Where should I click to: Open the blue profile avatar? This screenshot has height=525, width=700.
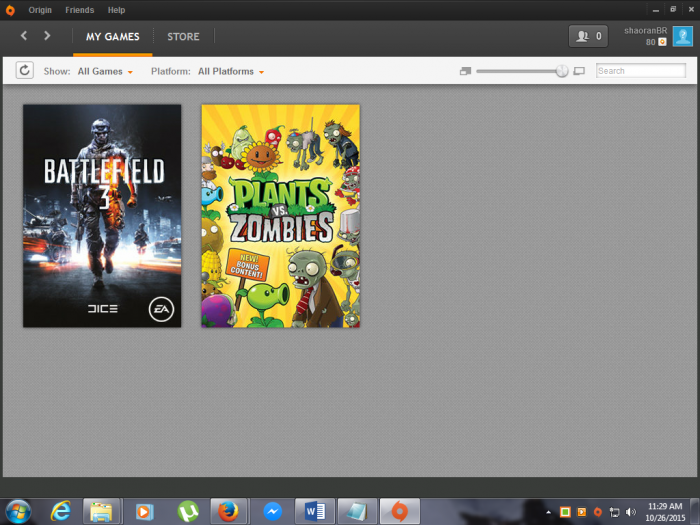683,36
